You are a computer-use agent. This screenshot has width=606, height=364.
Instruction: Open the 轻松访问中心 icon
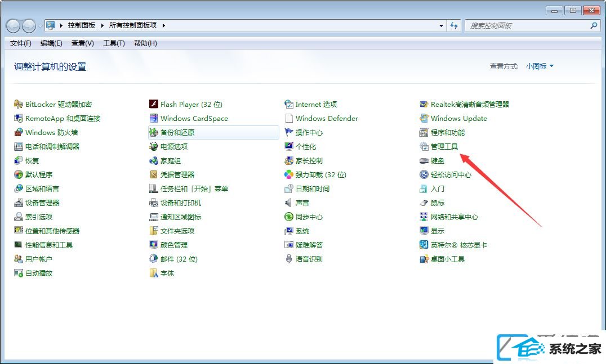tap(424, 174)
